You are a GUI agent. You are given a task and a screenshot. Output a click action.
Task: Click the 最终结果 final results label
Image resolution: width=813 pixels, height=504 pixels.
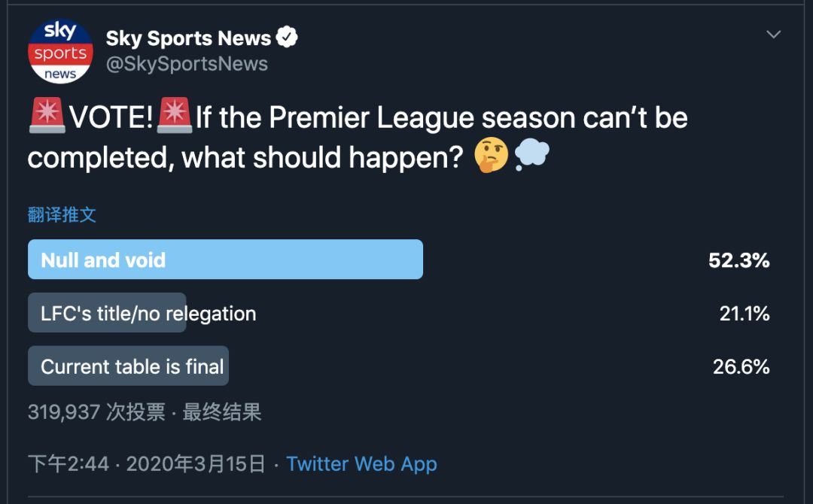click(222, 411)
